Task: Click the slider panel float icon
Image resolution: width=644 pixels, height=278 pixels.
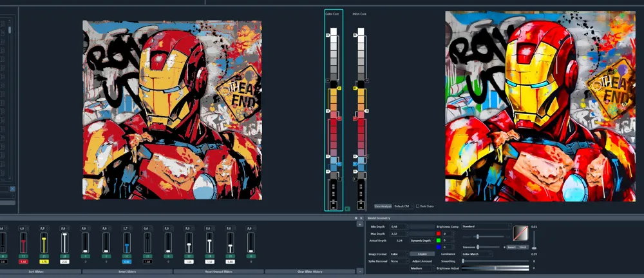Action: [x=356, y=218]
